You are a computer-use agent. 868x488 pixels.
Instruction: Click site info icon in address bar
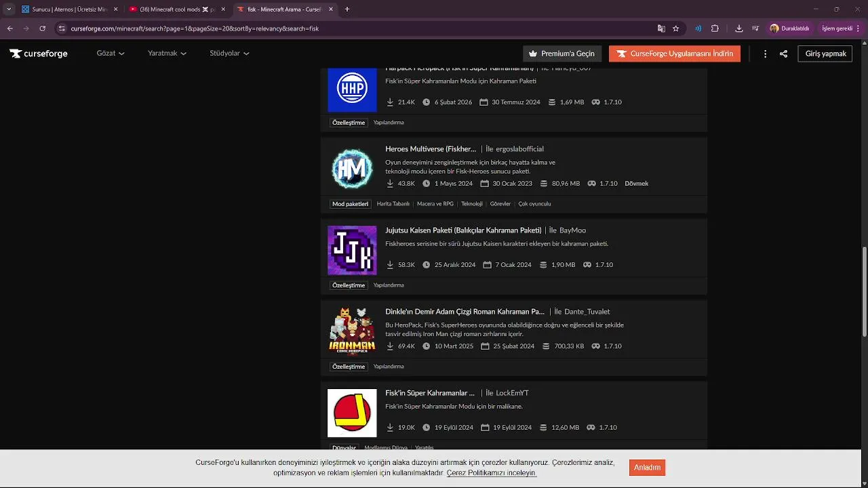62,28
